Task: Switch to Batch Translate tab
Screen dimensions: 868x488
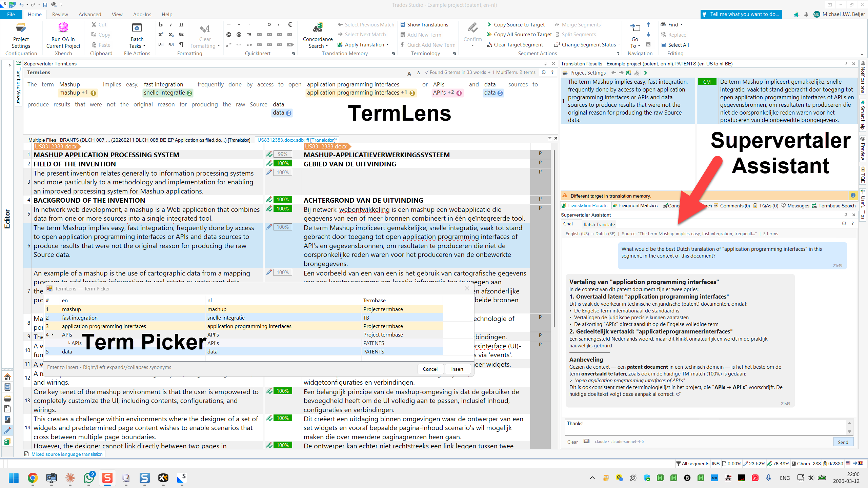Action: (599, 224)
